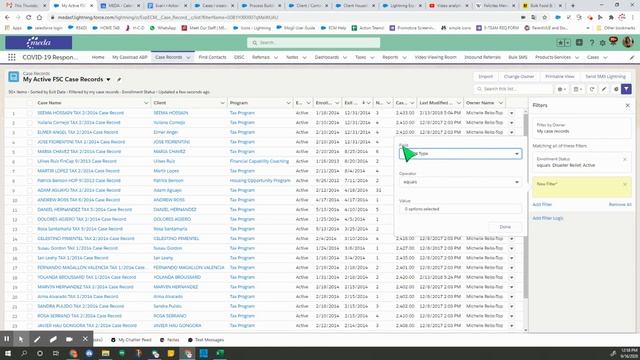Expand the Program column menu
This screenshot has height=360, width=640.
tap(288, 103)
